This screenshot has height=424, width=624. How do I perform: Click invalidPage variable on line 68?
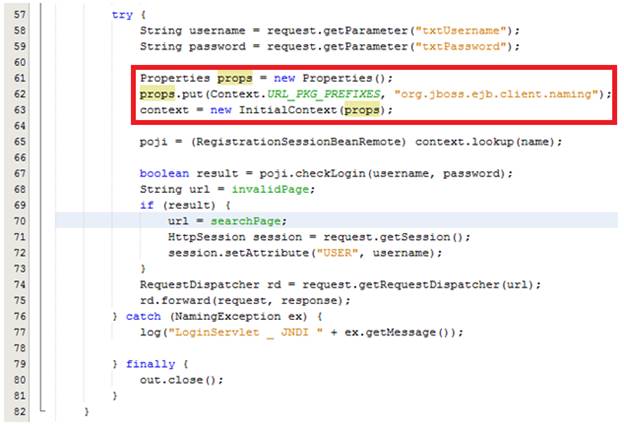point(270,190)
